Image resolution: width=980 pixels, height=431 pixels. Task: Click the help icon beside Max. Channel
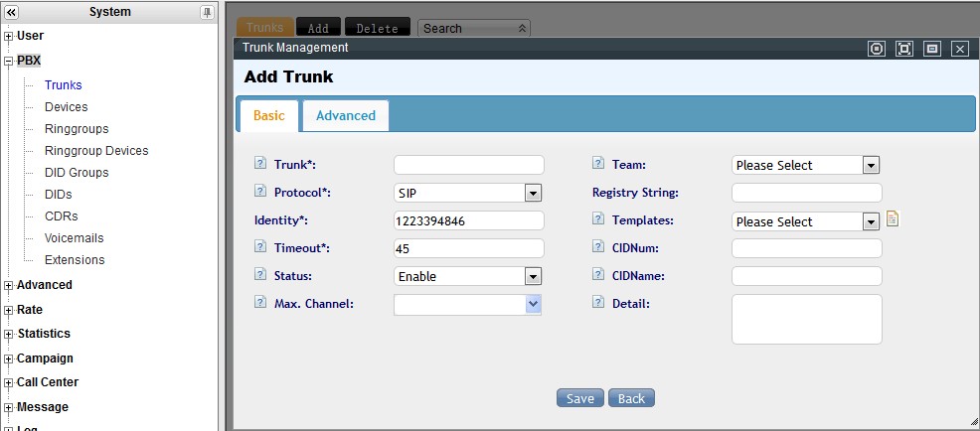261,303
